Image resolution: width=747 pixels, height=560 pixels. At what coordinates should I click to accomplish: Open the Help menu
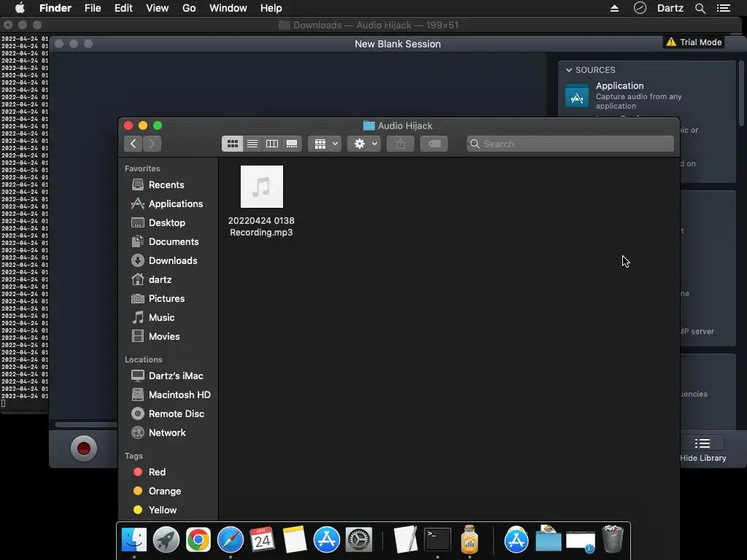271,8
